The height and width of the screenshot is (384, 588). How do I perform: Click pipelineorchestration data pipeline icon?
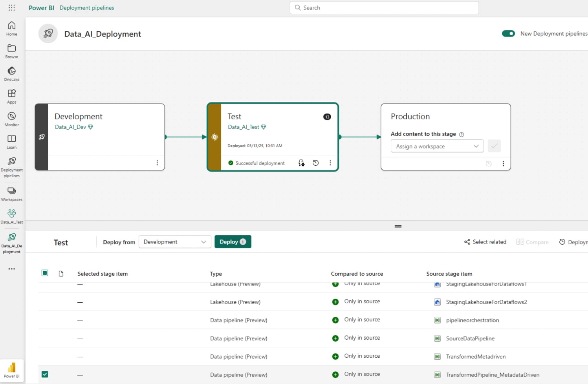click(x=437, y=320)
